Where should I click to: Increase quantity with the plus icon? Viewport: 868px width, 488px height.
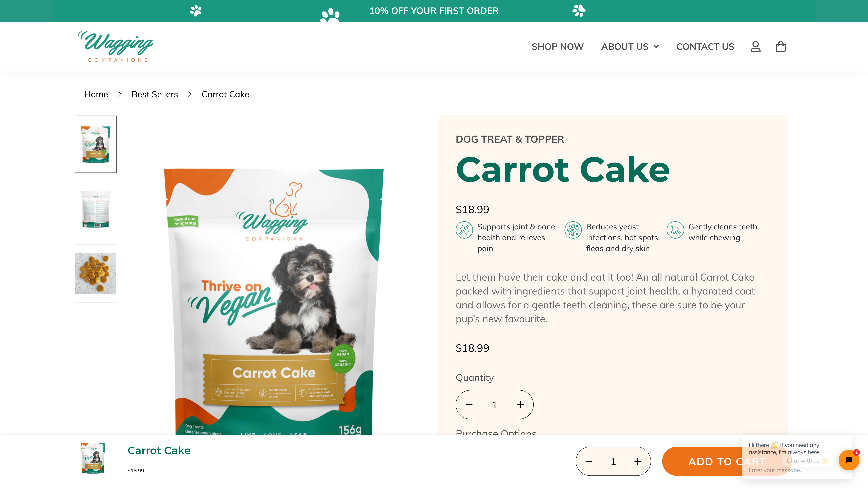(x=520, y=404)
